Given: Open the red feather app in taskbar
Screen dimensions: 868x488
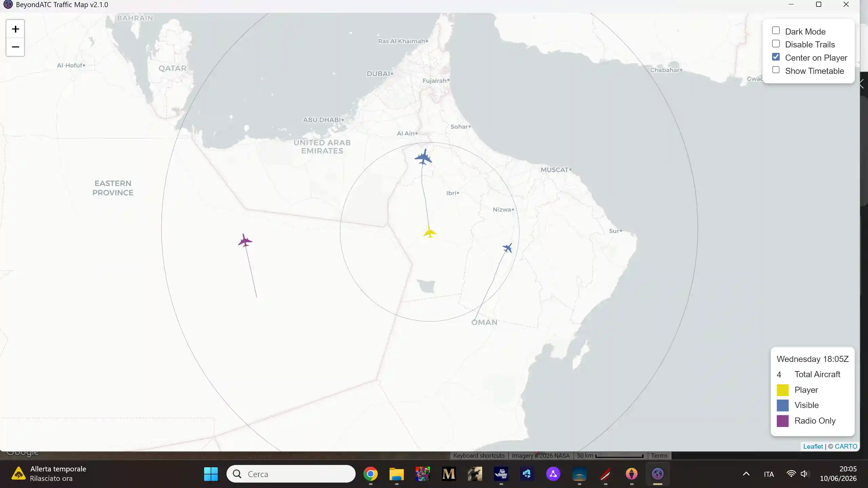Looking at the screenshot, I should tap(605, 474).
